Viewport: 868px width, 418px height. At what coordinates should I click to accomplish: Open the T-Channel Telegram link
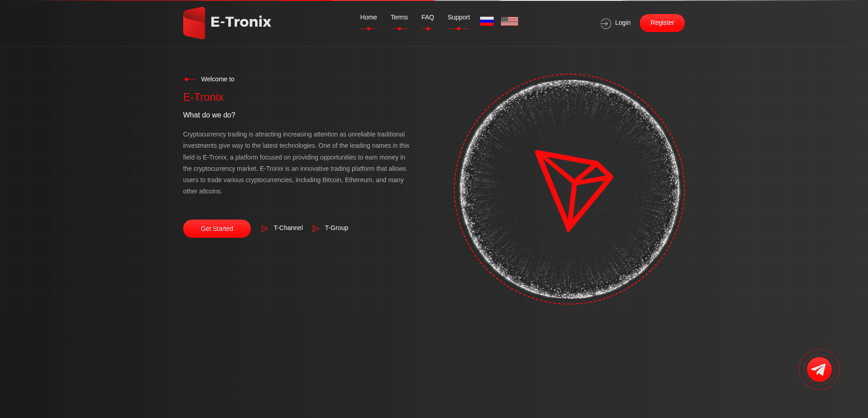288,228
